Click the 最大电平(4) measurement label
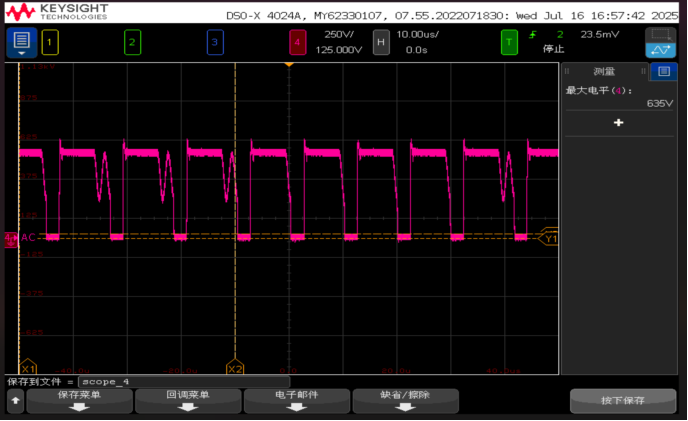The width and height of the screenshot is (688, 421). click(598, 90)
